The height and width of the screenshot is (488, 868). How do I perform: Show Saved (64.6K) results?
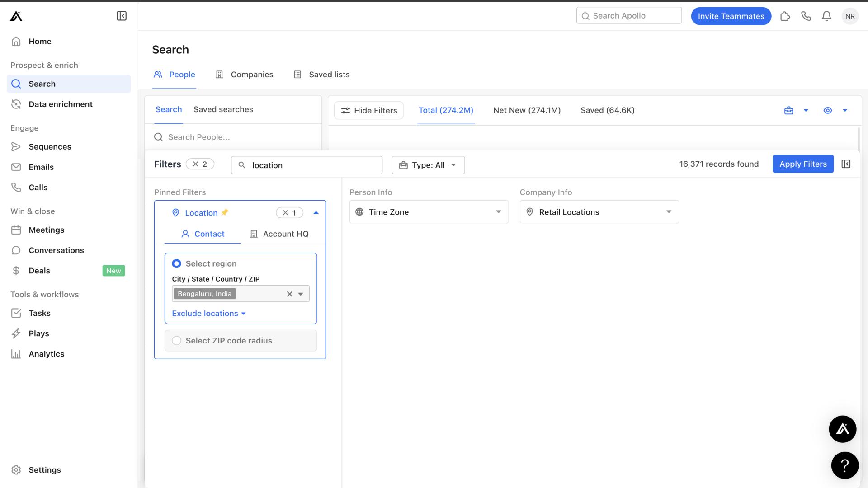tap(608, 110)
